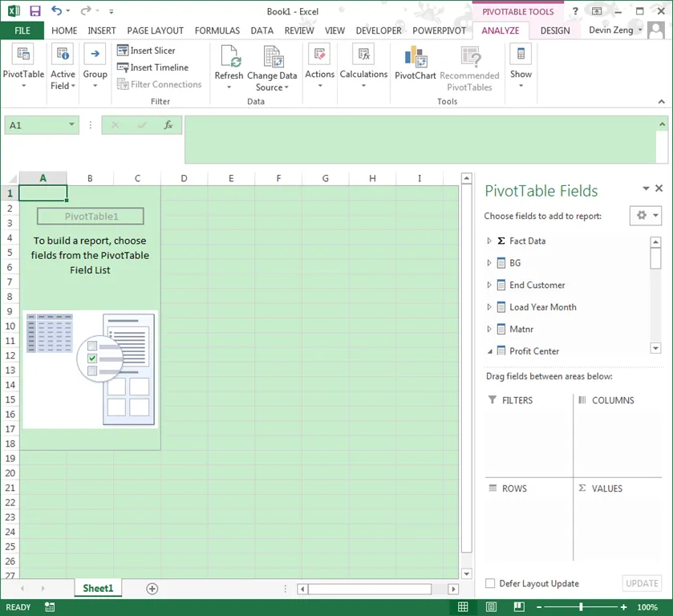Switch to the FORMULAS tab
Viewport: 673px width, 616px height.
(217, 30)
